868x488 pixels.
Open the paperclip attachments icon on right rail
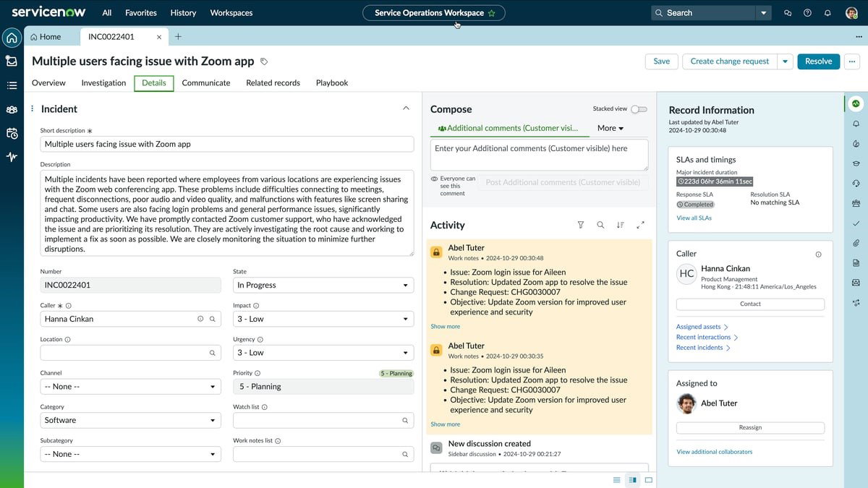click(x=856, y=243)
